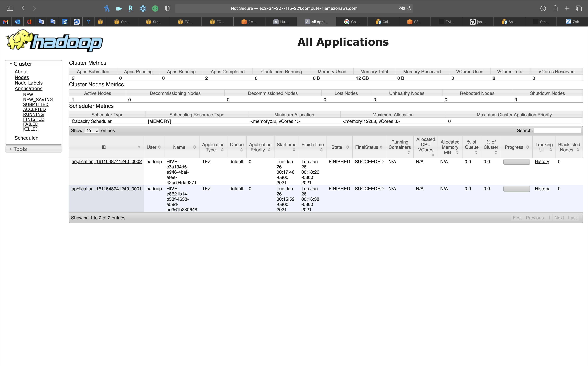Click the Hadoop elephant logo
Screen dimensions: 588x367
tap(54, 41)
